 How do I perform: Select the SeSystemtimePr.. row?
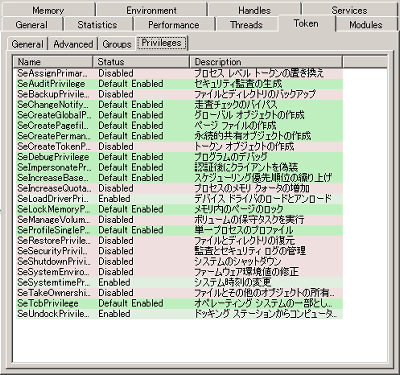click(179, 283)
